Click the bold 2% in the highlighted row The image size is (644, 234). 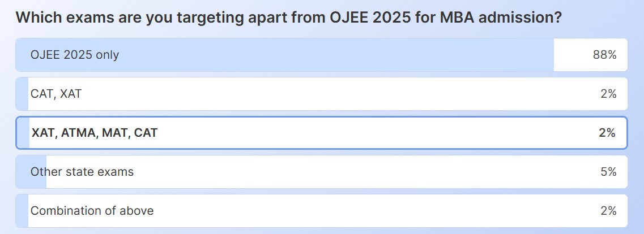click(x=607, y=133)
